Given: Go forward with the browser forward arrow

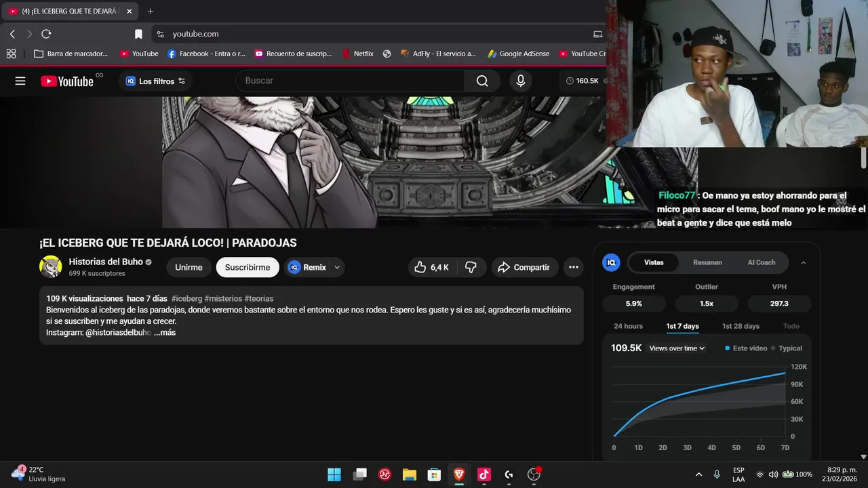Looking at the screenshot, I should click(x=29, y=34).
